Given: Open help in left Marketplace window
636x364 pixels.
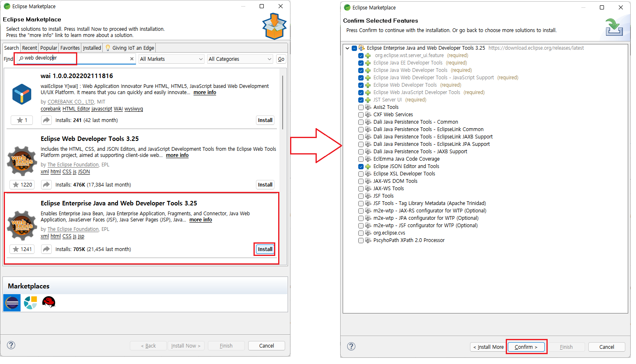Looking at the screenshot, I should 12,345.
